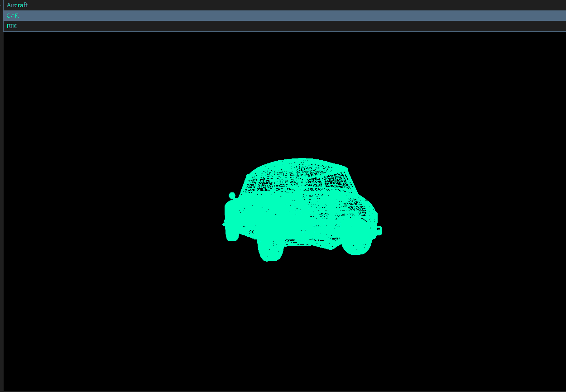This screenshot has height=392, width=566.
Task: Click empty viewport space left of car
Action: (113, 208)
